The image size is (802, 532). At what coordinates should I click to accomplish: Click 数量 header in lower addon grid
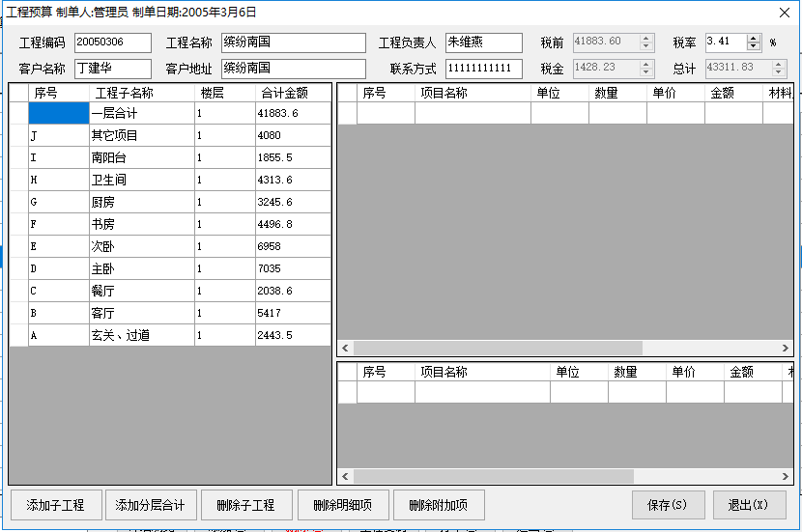point(637,372)
